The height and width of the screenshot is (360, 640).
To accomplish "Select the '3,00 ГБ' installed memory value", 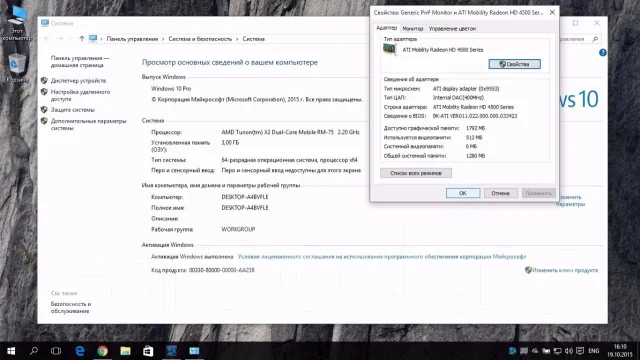I will click(230, 142).
